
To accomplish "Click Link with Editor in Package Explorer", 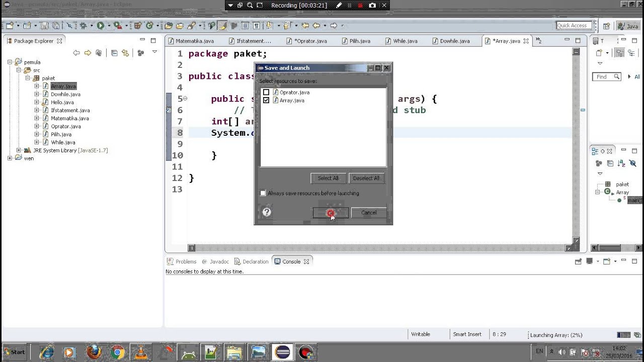I will point(125,53).
